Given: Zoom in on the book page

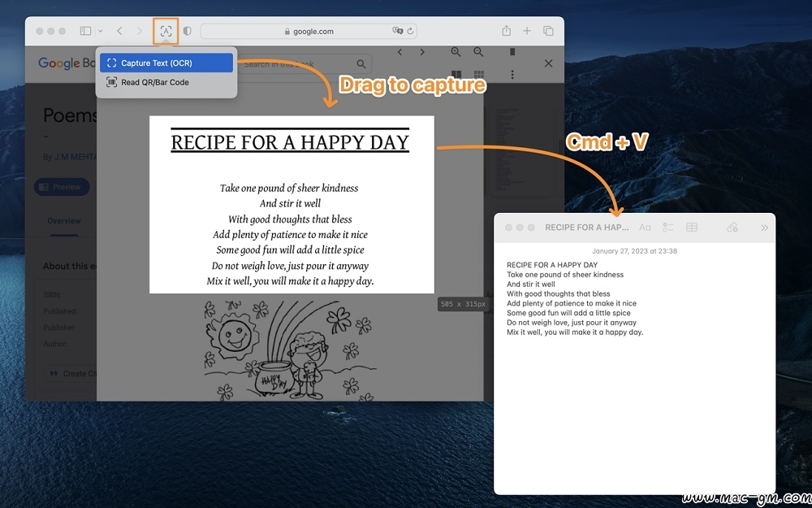Looking at the screenshot, I should coord(456,52).
